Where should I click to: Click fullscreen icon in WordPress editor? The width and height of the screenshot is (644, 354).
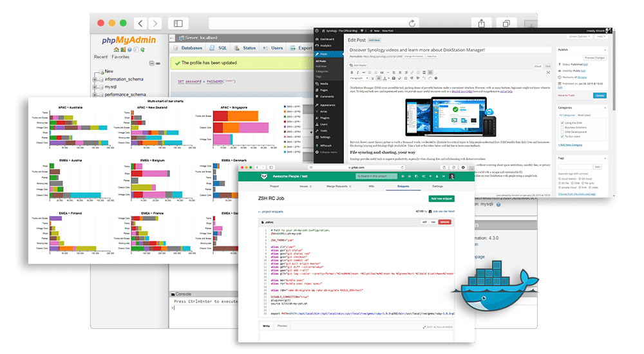[x=548, y=72]
